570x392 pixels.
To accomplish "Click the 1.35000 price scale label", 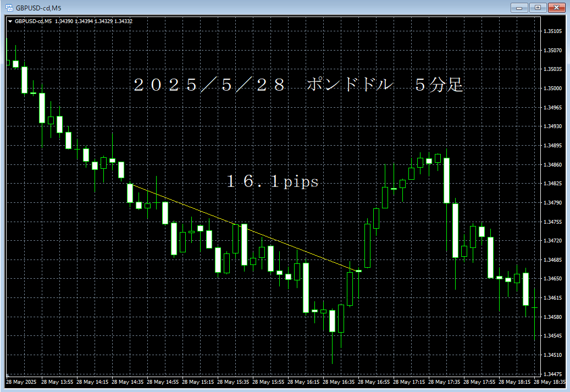I will coord(552,89).
